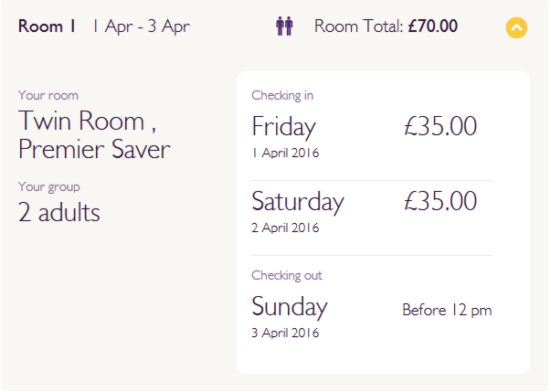Click the 3 April 2016 date
Screen dimensions: 551x392
pos(285,333)
